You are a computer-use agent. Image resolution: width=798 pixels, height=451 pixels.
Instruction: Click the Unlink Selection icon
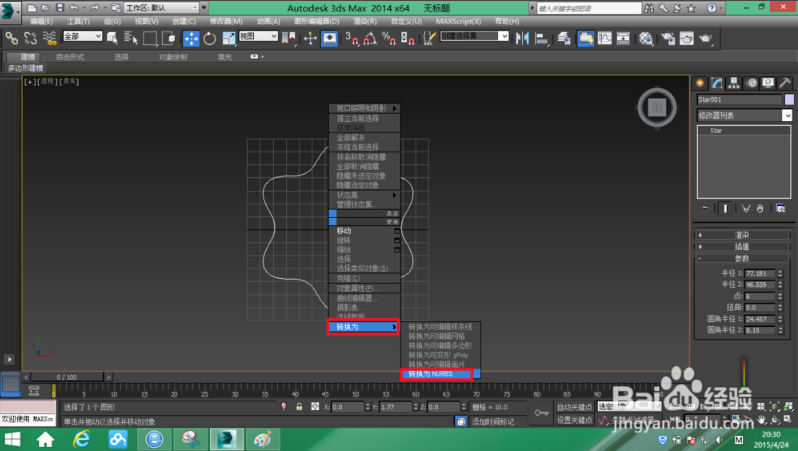tap(30, 38)
